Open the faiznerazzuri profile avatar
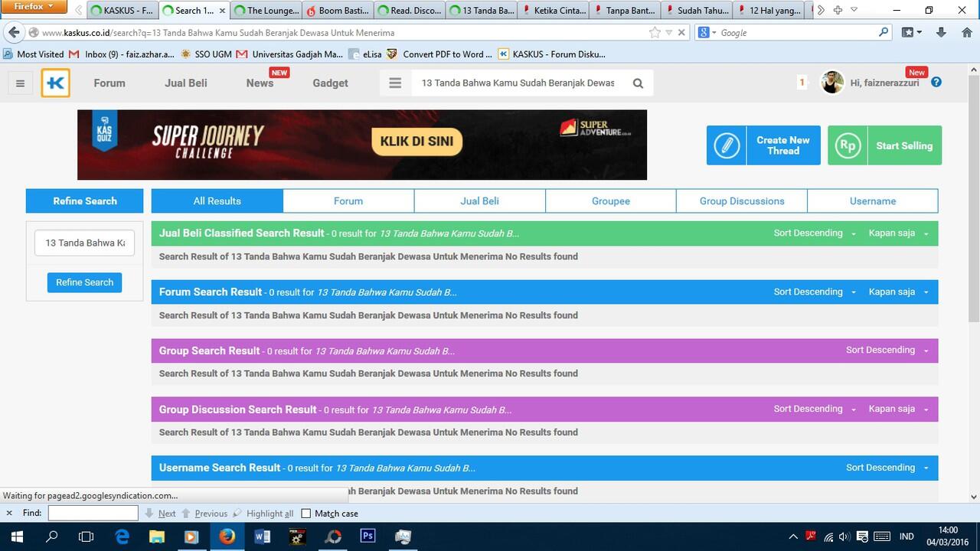The image size is (980, 551). (x=832, y=83)
